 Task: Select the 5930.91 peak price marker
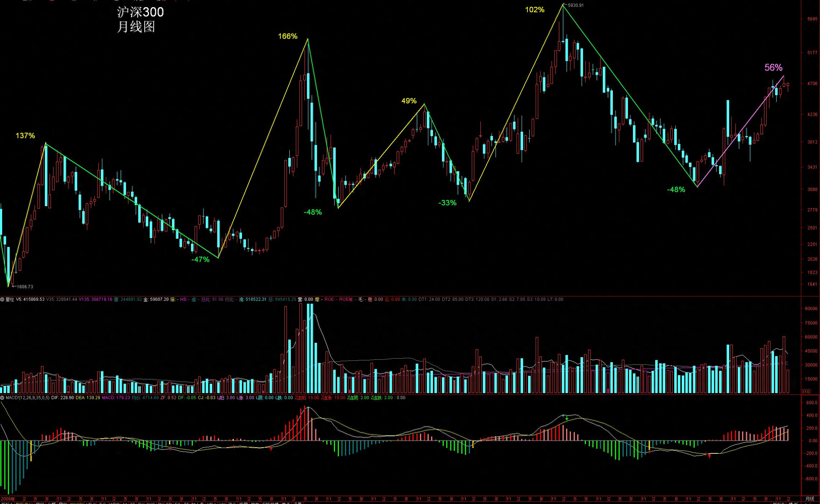(576, 5)
